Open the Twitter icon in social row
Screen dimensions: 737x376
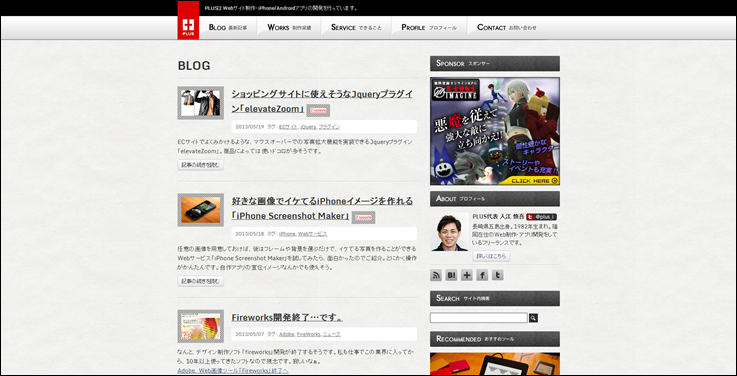[497, 275]
